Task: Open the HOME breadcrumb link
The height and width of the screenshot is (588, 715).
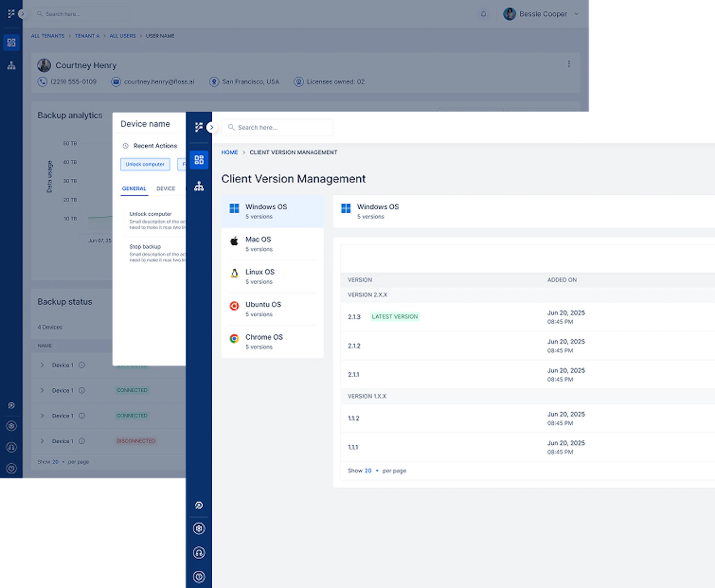Action: pyautogui.click(x=229, y=152)
